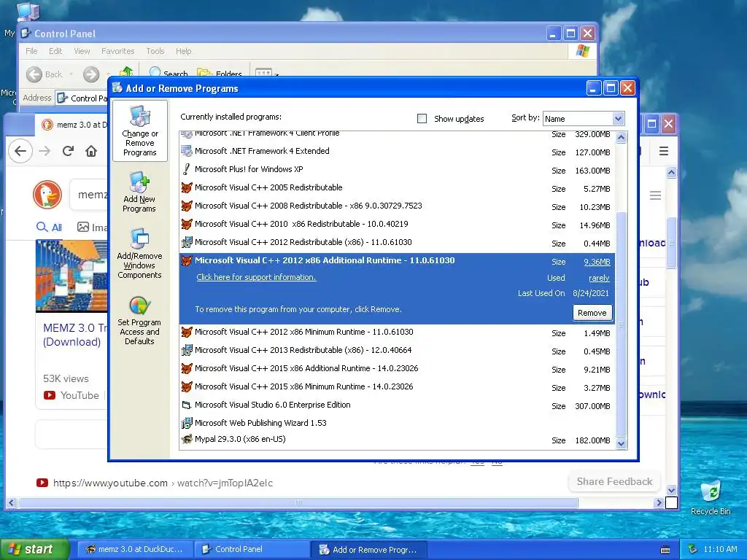Image resolution: width=747 pixels, height=560 pixels.
Task: Open DuckDuckGo page side menu icon
Action: click(656, 195)
